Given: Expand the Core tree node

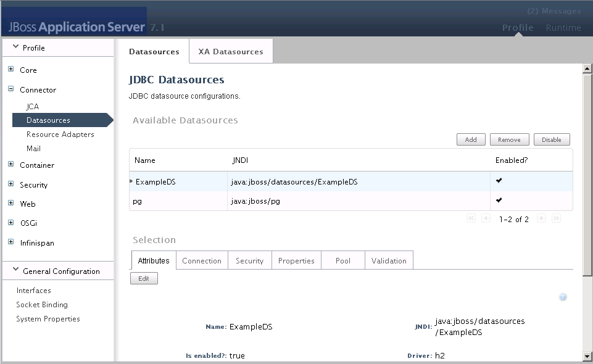Looking at the screenshot, I should click(10, 70).
